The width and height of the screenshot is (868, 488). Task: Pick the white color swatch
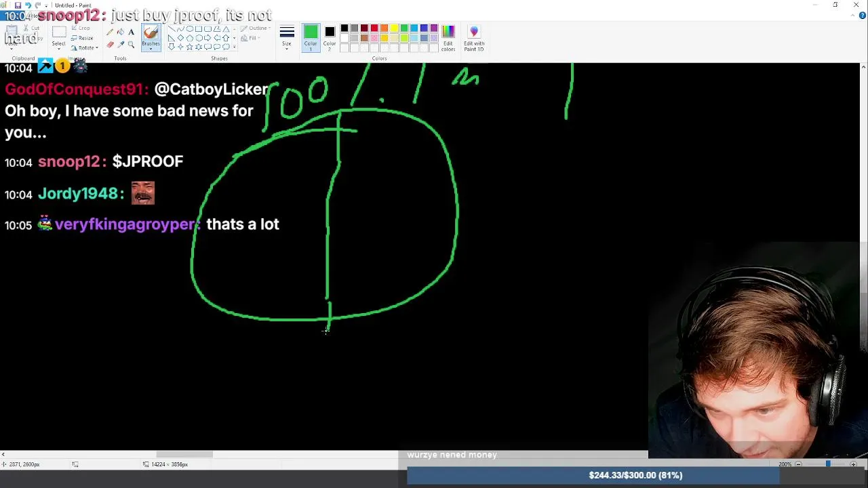click(x=344, y=38)
